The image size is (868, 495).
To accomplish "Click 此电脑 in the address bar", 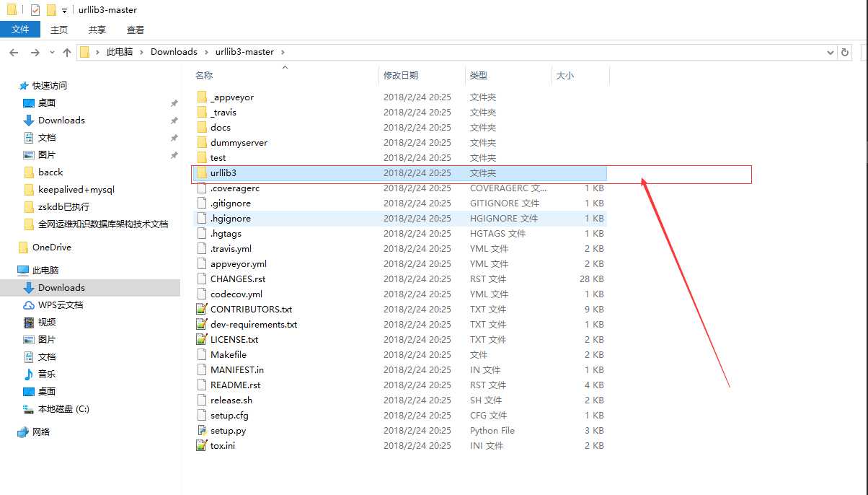I will pos(120,52).
